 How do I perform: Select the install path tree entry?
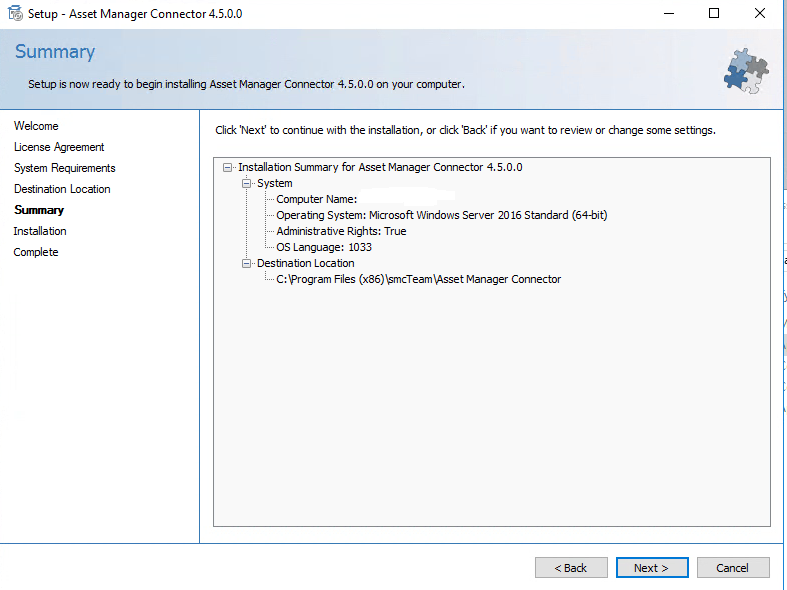click(x=418, y=279)
